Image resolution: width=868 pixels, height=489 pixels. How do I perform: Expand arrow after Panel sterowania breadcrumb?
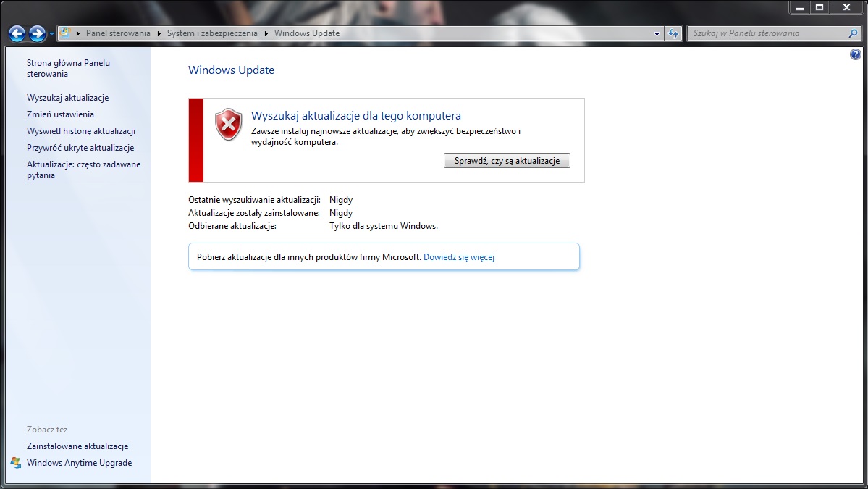159,33
